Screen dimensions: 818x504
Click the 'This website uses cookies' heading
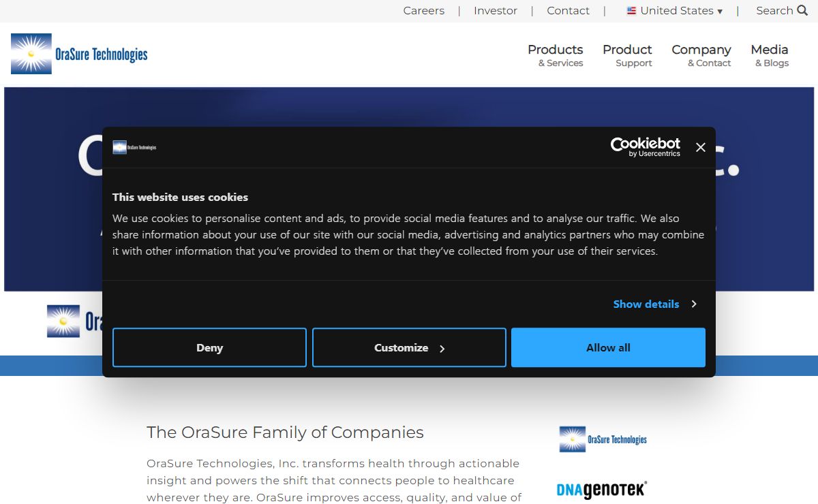point(180,198)
